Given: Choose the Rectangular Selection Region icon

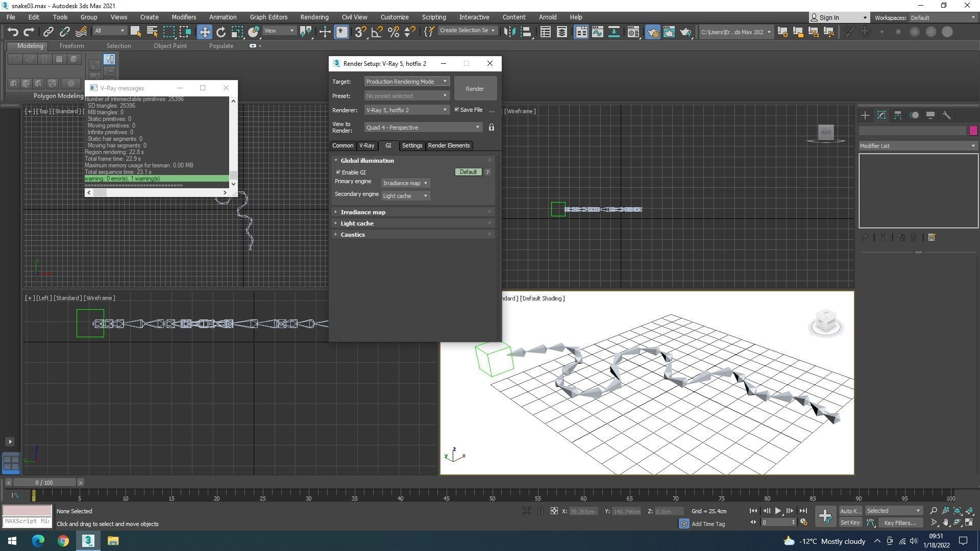Looking at the screenshot, I should [169, 32].
